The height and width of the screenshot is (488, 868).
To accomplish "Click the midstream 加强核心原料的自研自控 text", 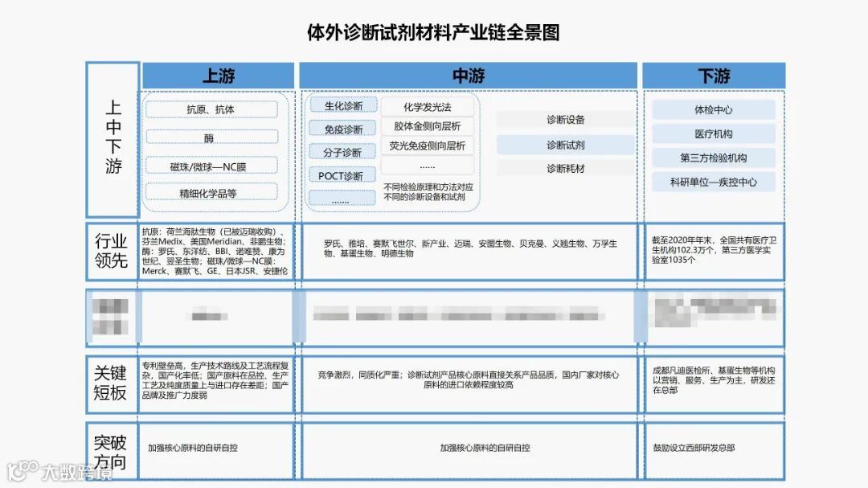I will (x=485, y=448).
